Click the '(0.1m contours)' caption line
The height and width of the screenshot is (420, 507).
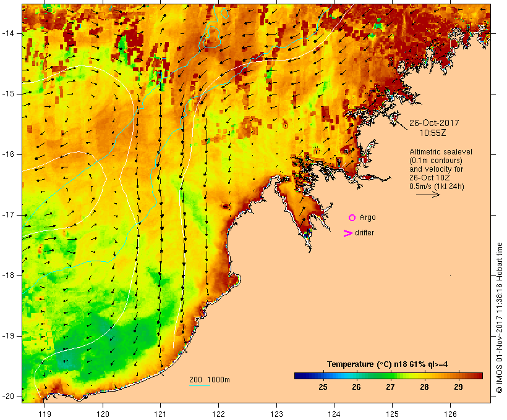pyautogui.click(x=436, y=161)
